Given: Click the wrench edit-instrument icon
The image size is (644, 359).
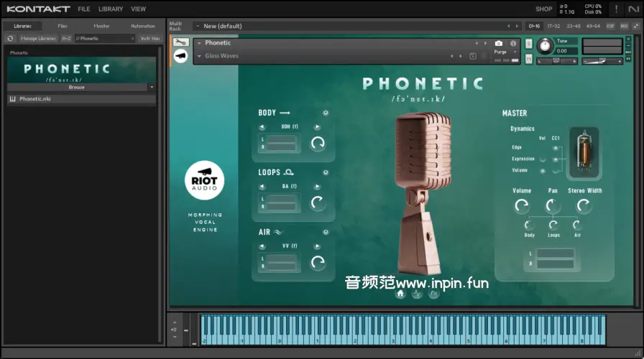Looking at the screenshot, I should pyautogui.click(x=181, y=43).
